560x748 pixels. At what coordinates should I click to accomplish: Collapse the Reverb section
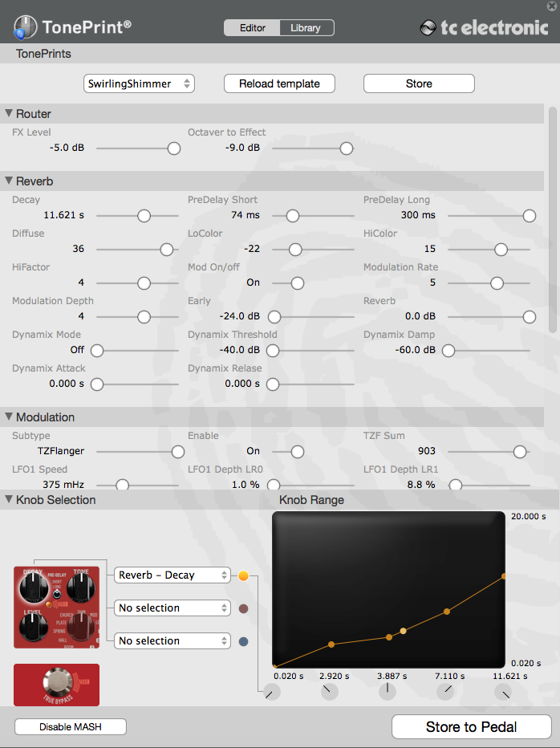9,181
